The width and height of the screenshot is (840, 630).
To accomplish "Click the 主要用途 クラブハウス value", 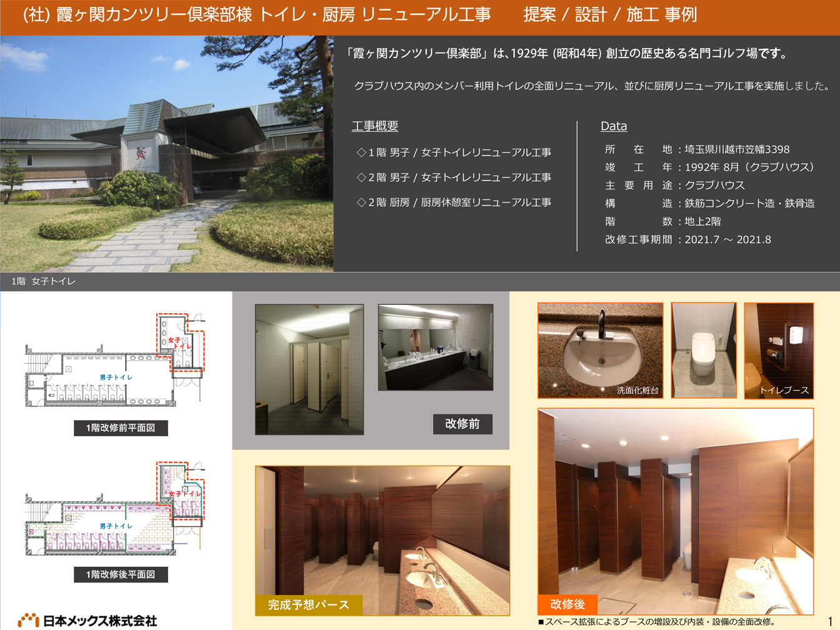I will 715,185.
